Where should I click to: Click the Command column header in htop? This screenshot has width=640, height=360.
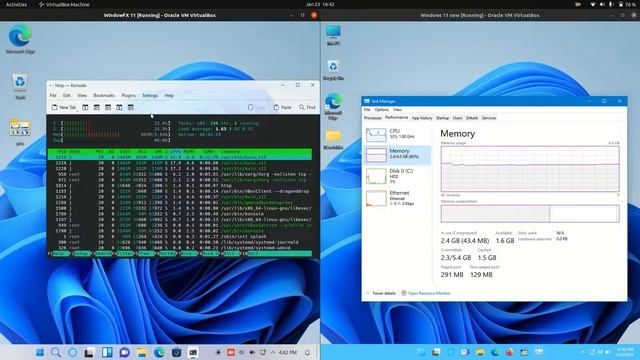[x=230, y=151]
